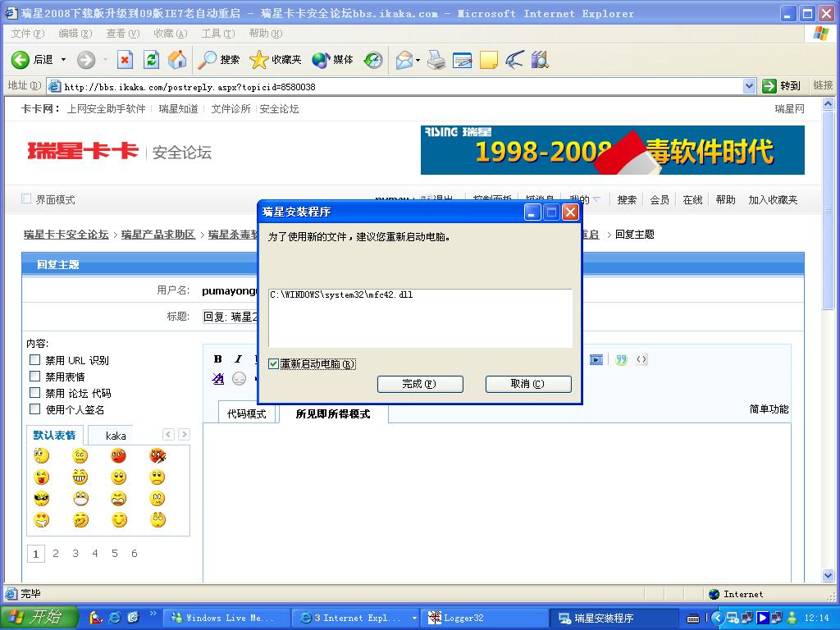Open the smiley emoticon picker in editor
The height and width of the screenshot is (630, 840).
tap(239, 379)
